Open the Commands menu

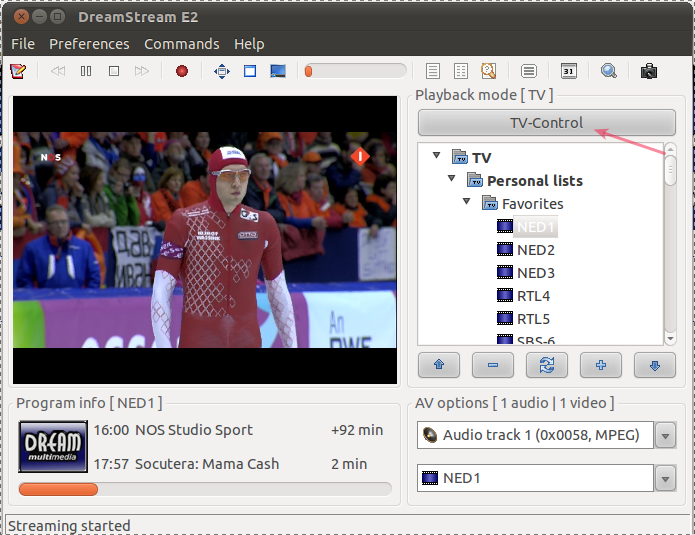pos(182,44)
